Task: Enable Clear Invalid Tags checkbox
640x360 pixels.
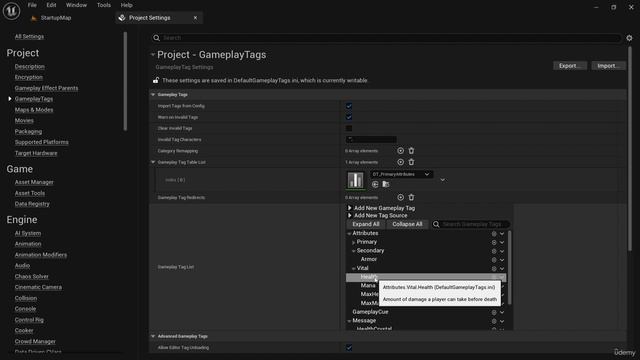Action: click(x=349, y=128)
